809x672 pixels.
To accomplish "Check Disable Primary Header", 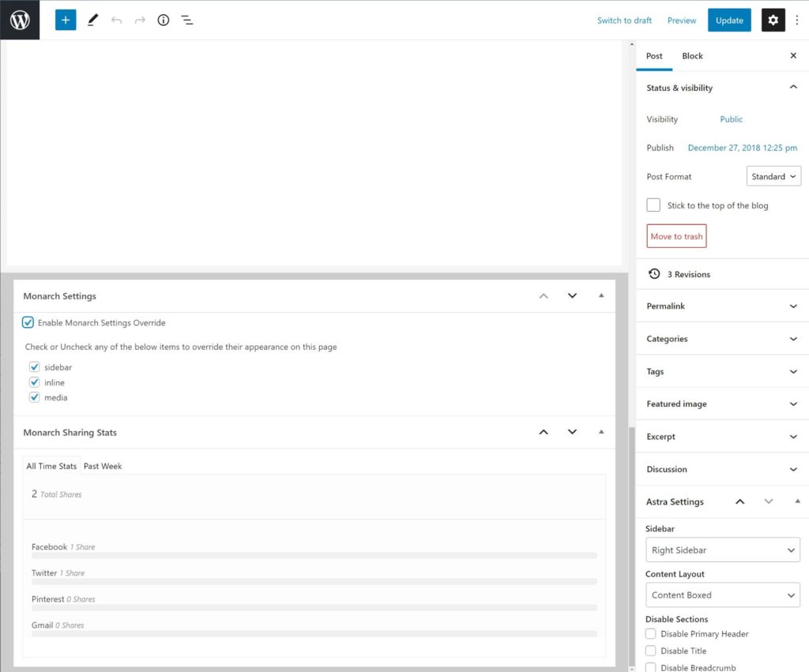I will pos(651,633).
